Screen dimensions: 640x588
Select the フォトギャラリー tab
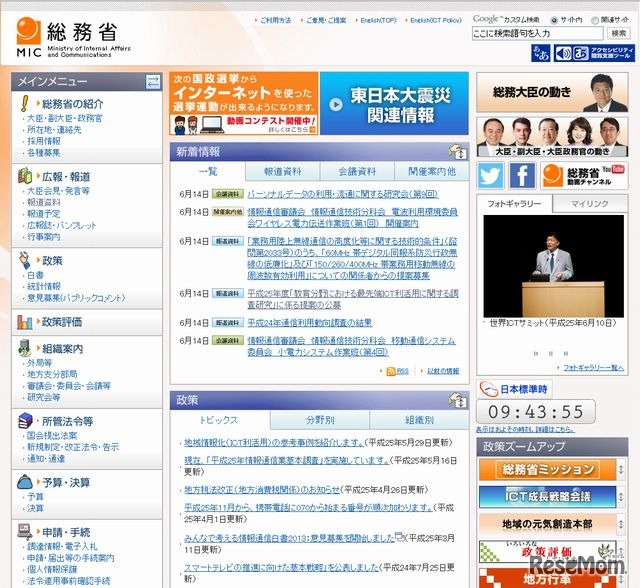[x=514, y=203]
